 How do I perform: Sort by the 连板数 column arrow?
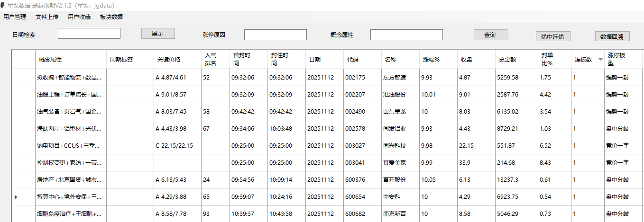[601, 60]
